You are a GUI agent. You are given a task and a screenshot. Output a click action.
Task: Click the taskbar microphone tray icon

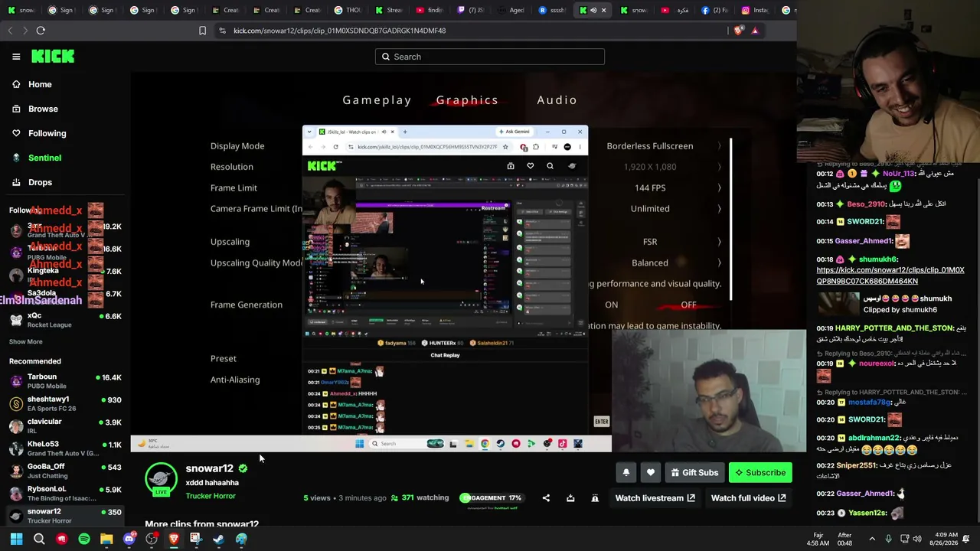pyautogui.click(x=888, y=539)
